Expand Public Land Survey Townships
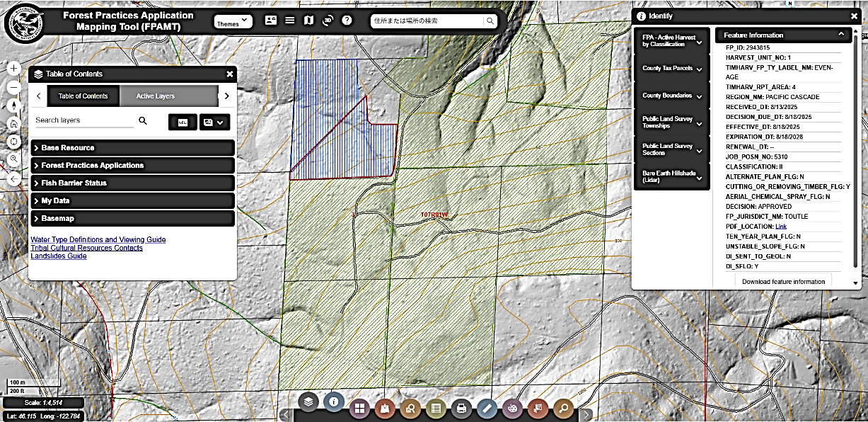 tap(671, 122)
